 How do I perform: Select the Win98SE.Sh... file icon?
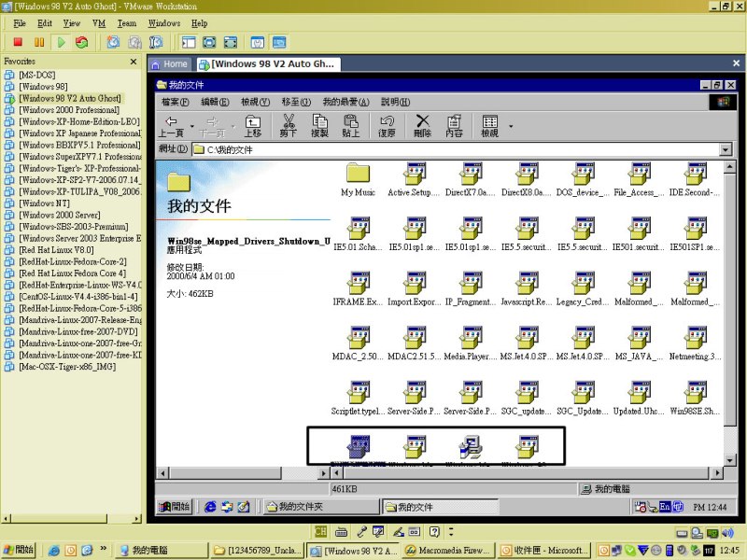pos(695,399)
